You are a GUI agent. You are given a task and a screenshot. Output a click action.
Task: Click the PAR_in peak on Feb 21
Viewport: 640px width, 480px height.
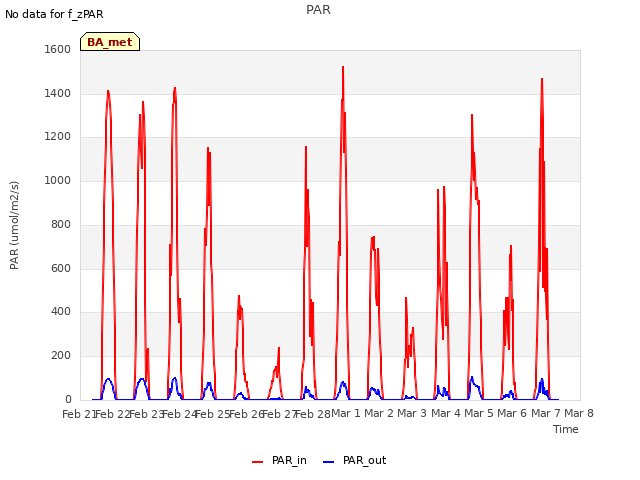click(x=108, y=91)
